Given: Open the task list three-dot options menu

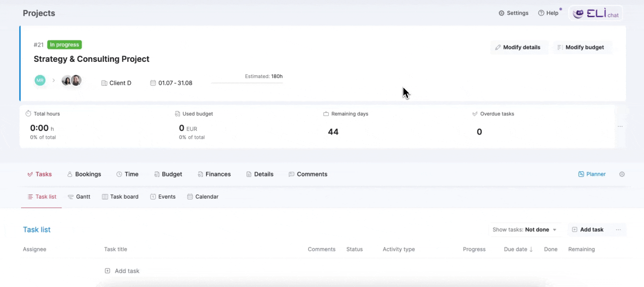Looking at the screenshot, I should tap(618, 230).
